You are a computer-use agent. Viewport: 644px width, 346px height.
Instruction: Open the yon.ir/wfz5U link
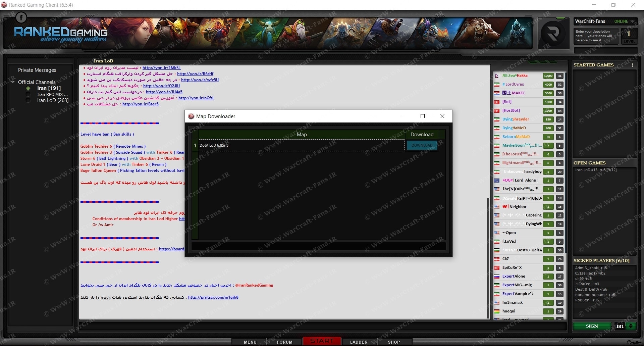click(x=200, y=80)
